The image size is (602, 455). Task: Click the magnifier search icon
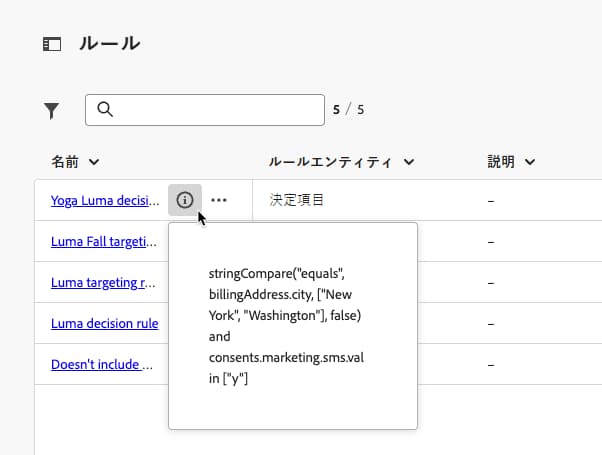[x=105, y=109]
